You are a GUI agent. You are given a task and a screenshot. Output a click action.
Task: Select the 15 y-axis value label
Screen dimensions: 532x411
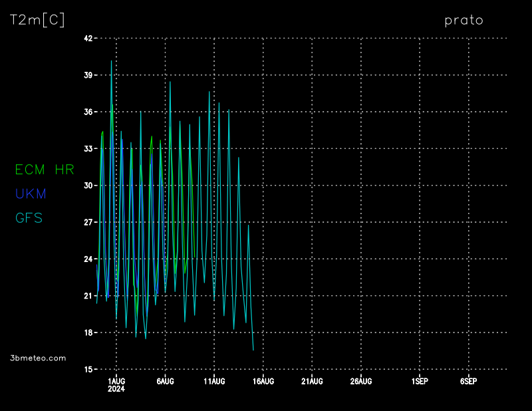pyautogui.click(x=87, y=369)
